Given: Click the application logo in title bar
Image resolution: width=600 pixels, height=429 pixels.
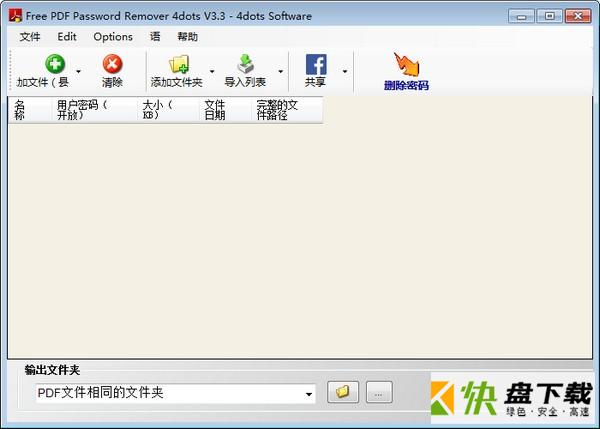Looking at the screenshot, I should pos(15,16).
